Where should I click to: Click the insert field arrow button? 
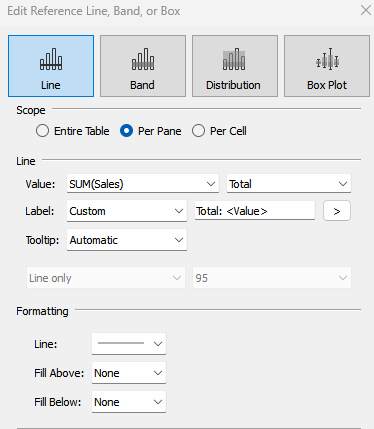point(337,211)
